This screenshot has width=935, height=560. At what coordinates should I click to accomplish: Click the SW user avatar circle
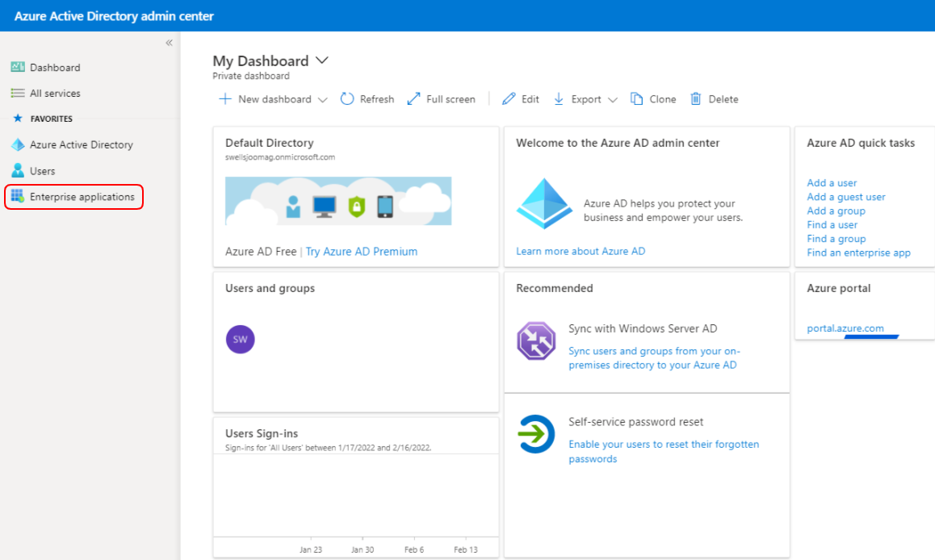coord(241,340)
